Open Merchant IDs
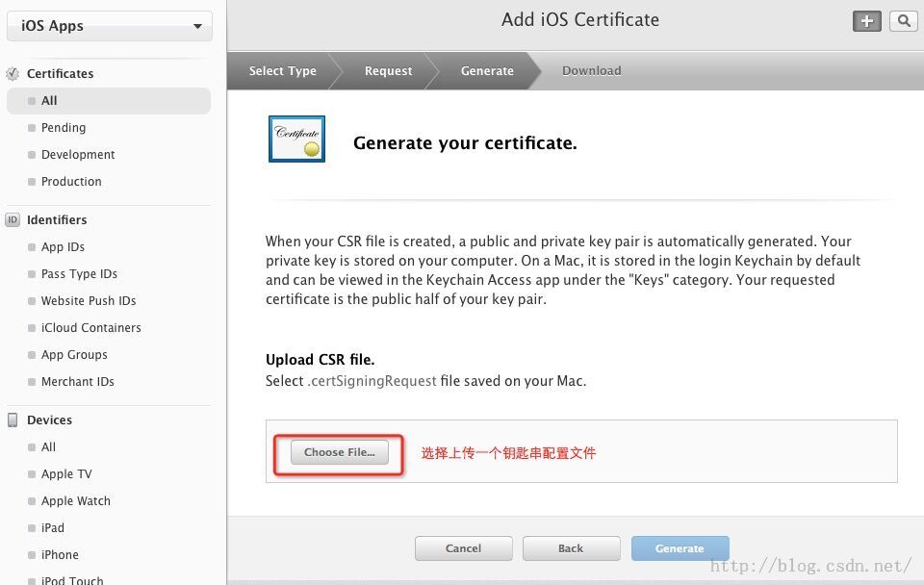 pos(77,382)
